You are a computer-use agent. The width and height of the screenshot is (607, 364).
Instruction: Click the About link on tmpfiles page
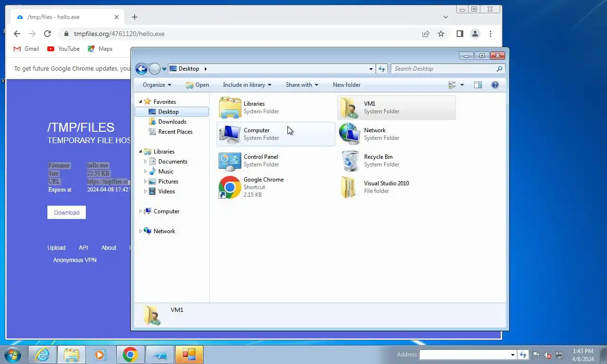coord(109,248)
